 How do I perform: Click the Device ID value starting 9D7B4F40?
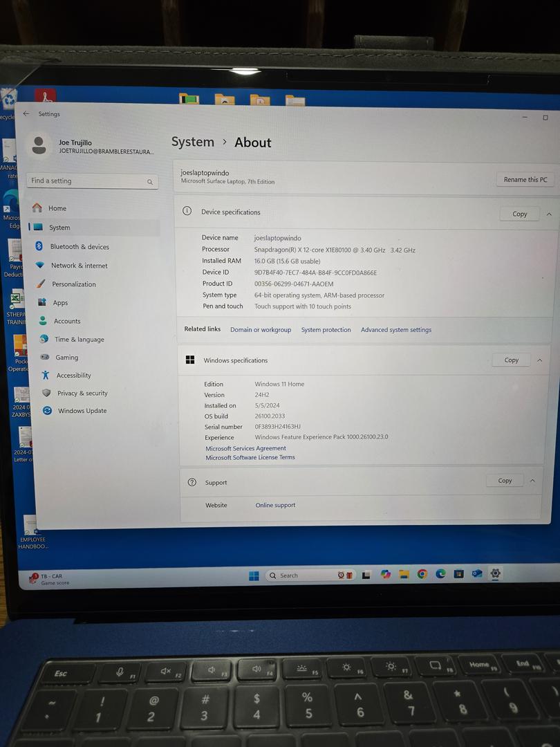[x=315, y=273]
